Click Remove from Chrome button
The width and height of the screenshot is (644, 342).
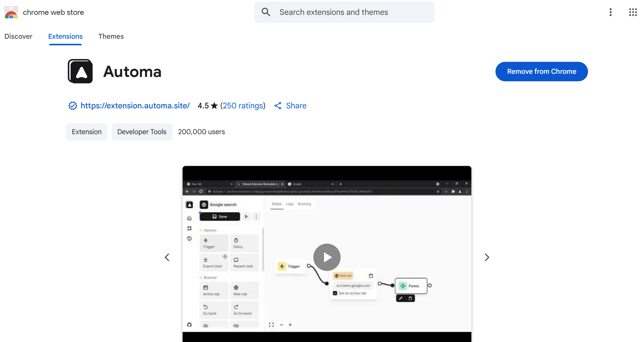click(x=541, y=72)
